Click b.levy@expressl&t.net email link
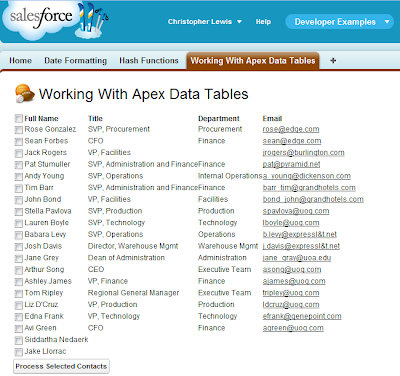The image size is (400, 376). click(300, 234)
